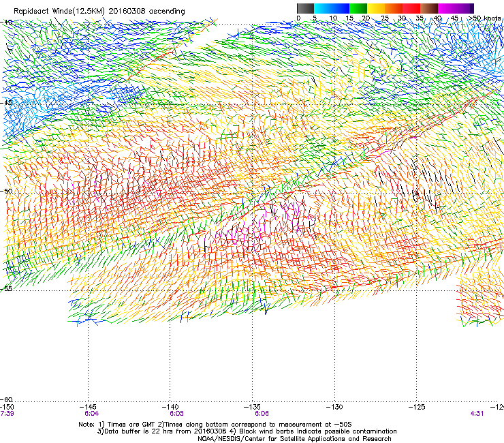504x443 pixels.
Task: Click the red 30-35 knots legend segment
Action: (x=411, y=8)
